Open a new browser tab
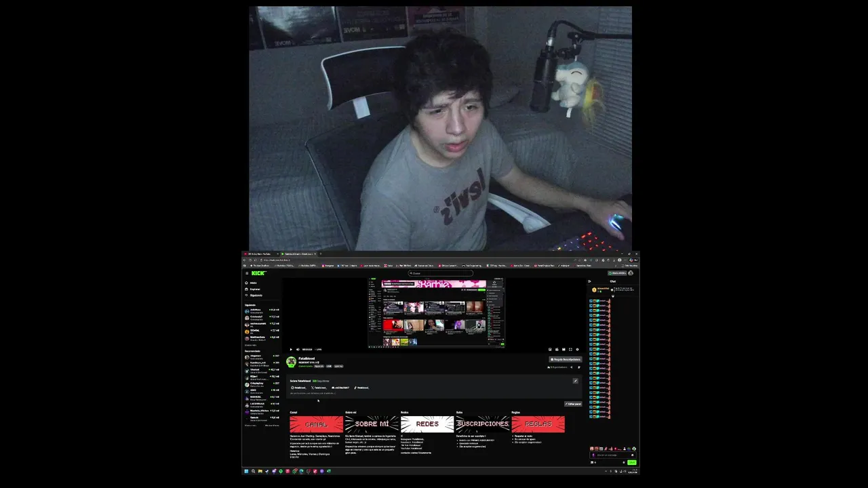Viewport: 868px width, 488px height. [x=321, y=253]
